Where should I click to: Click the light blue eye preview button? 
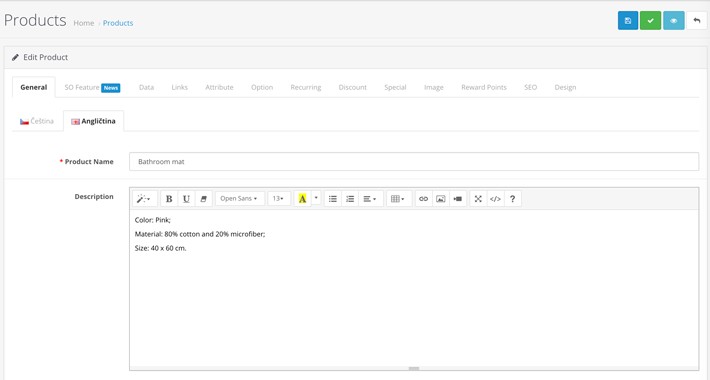coord(673,20)
